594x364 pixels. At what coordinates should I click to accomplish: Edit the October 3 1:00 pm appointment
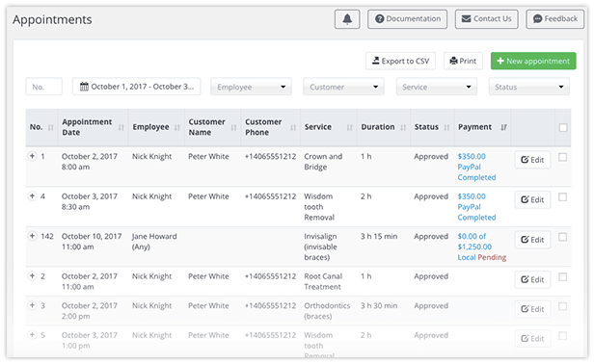pos(532,339)
